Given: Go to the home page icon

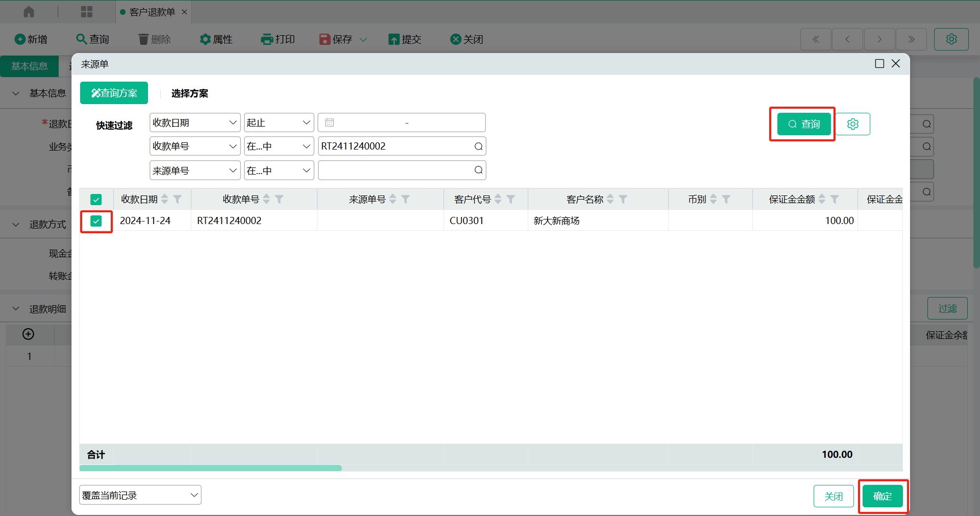Looking at the screenshot, I should coord(29,12).
